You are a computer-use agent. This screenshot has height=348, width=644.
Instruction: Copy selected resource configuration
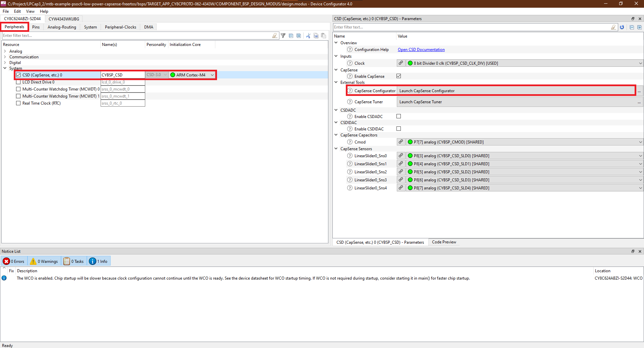316,36
